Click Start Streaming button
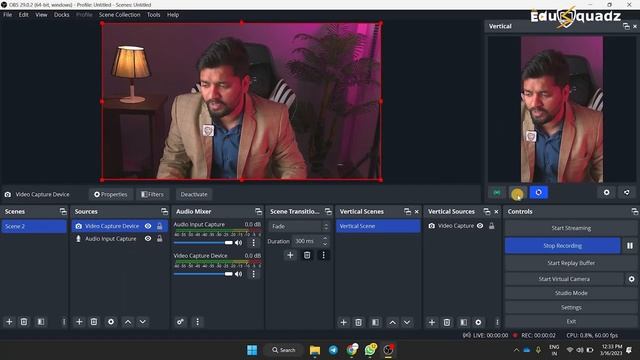Image resolution: width=640 pixels, height=360 pixels. coord(571,228)
